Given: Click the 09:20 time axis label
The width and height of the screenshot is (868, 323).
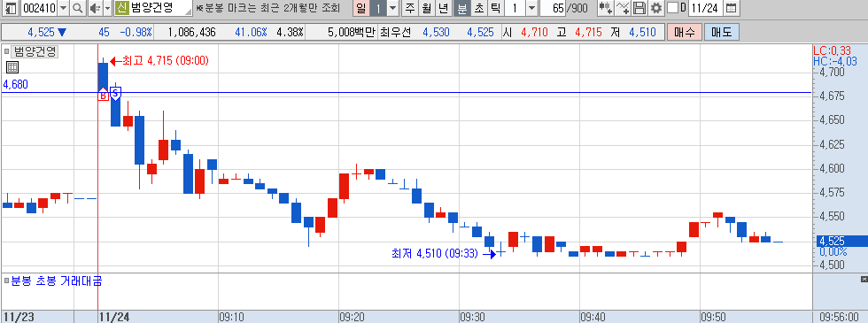Looking at the screenshot, I should [353, 318].
